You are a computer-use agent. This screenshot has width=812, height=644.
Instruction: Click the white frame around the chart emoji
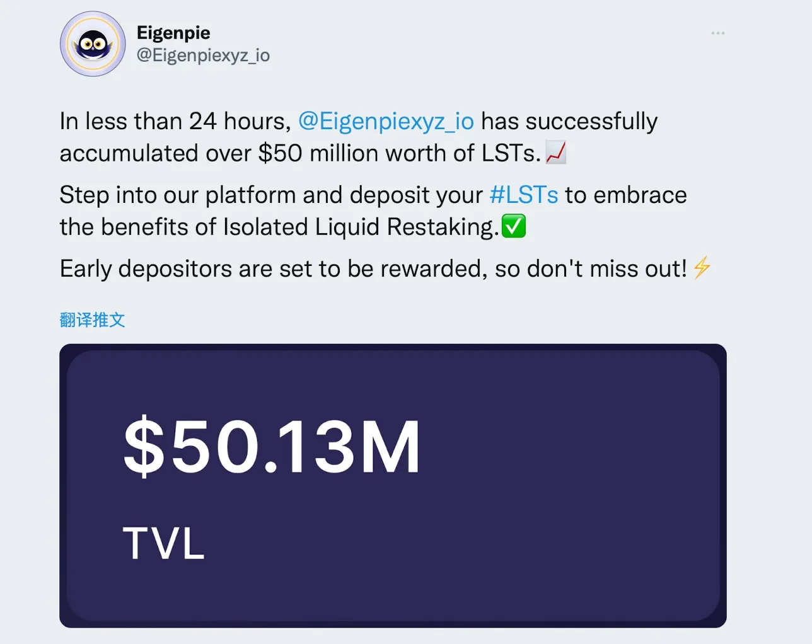tap(547, 145)
